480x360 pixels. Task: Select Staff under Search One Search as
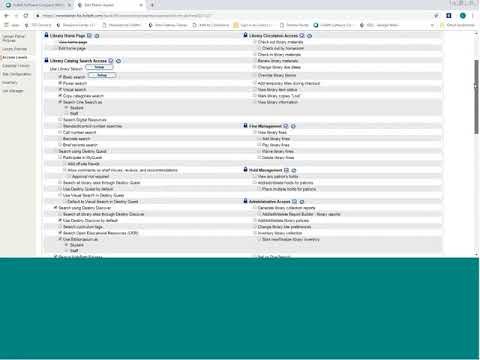coord(66,113)
